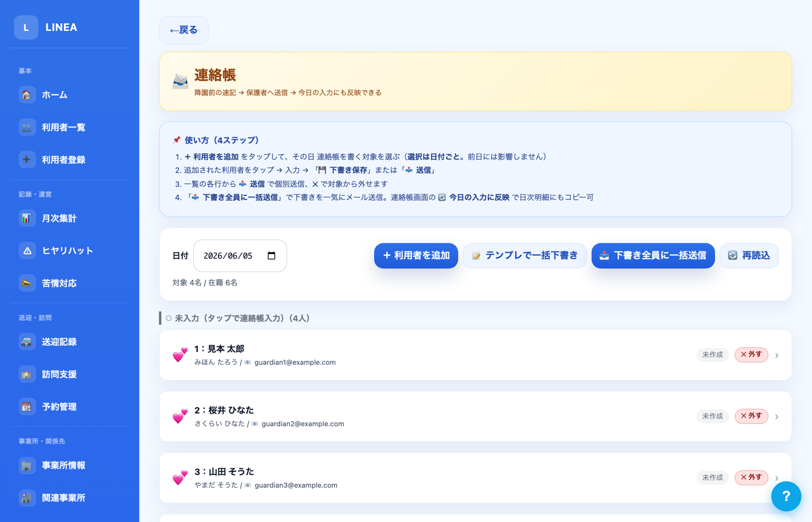This screenshot has width=812, height=522.
Task: Click the 再読込 reload button
Action: click(749, 256)
